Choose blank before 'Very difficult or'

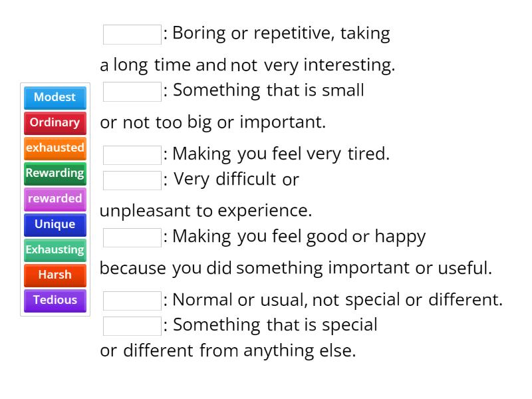[x=132, y=180]
